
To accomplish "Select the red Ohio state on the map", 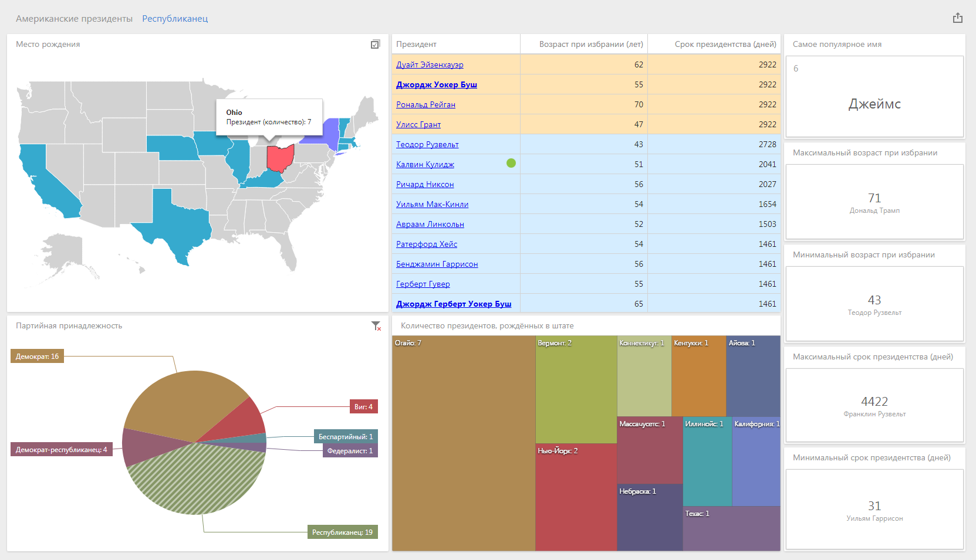I will pos(280,158).
